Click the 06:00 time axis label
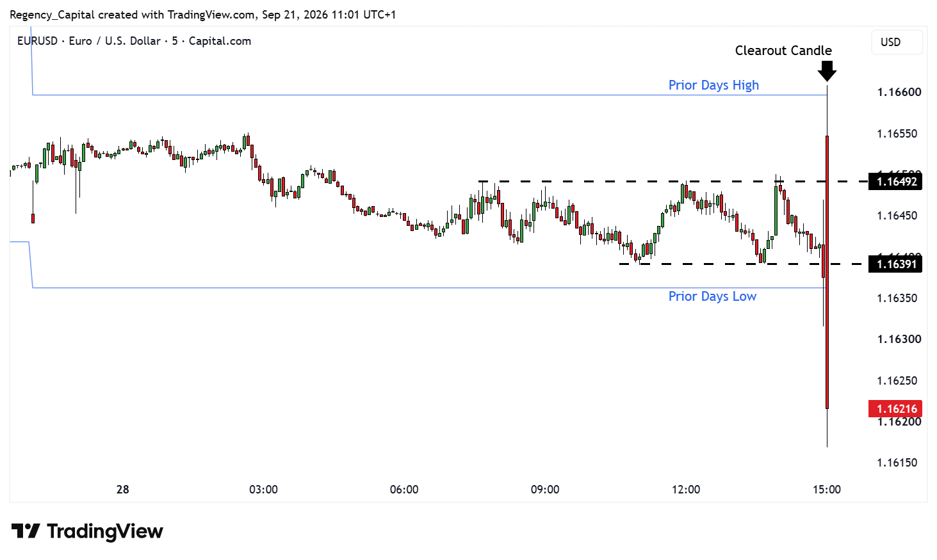Screen dimensions: 937x560 coord(404,490)
